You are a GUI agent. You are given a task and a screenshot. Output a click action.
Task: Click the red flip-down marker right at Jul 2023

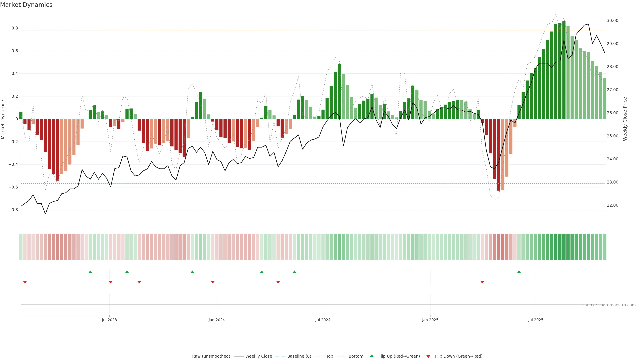[x=111, y=282]
